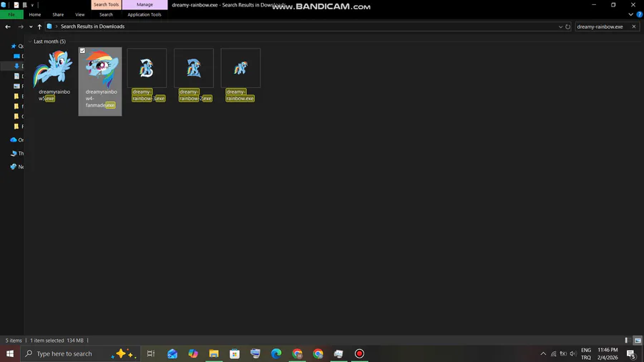The image size is (644, 362).
Task: Open Explorer help question mark
Action: [x=640, y=14]
